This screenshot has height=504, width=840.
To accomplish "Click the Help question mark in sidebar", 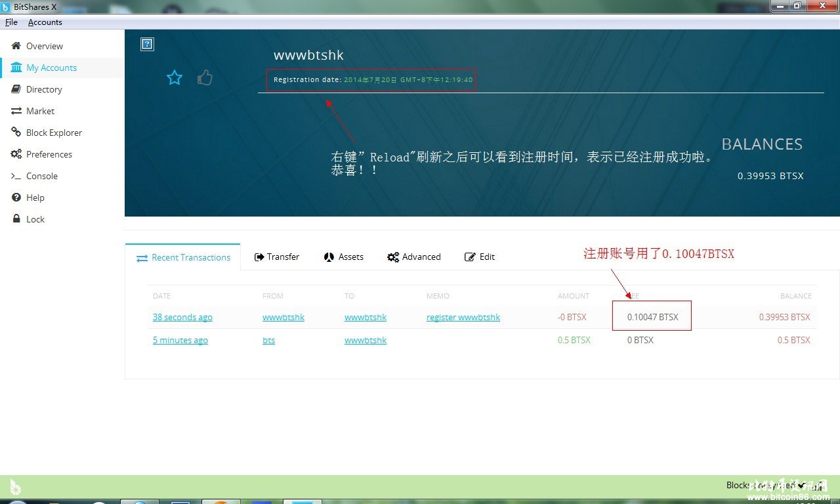I will click(16, 198).
